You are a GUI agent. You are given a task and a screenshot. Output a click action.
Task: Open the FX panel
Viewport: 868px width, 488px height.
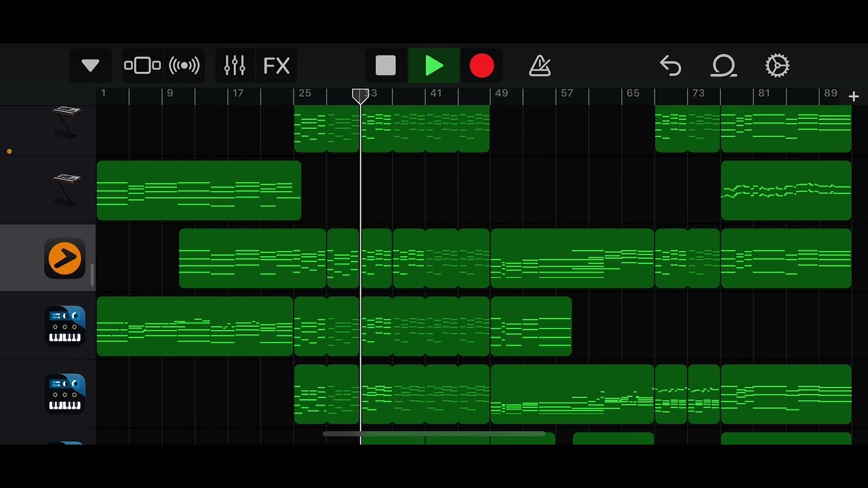[x=277, y=66]
